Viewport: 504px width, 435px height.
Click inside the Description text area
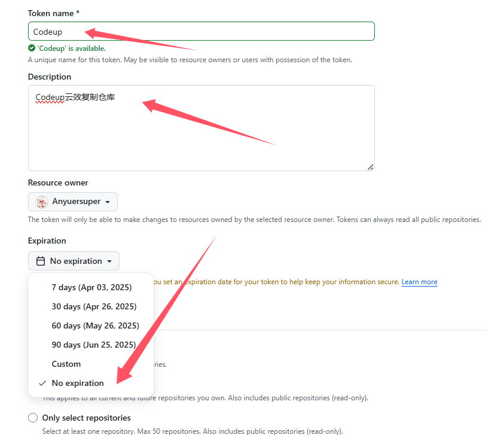[201, 128]
